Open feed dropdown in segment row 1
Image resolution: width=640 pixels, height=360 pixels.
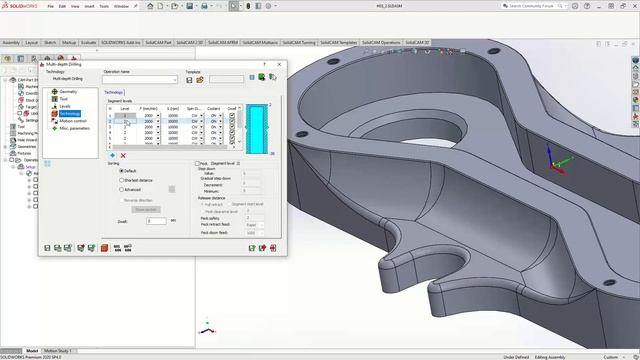coord(158,116)
